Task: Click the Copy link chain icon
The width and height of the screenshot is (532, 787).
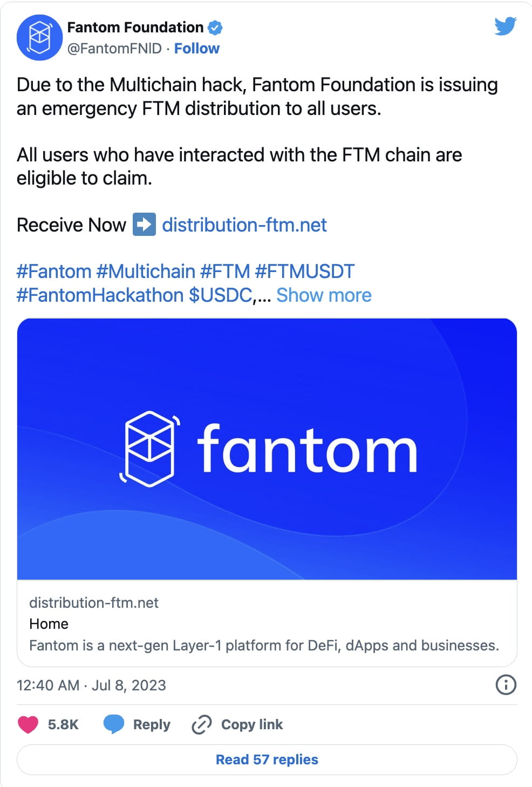Action: pyautogui.click(x=201, y=724)
